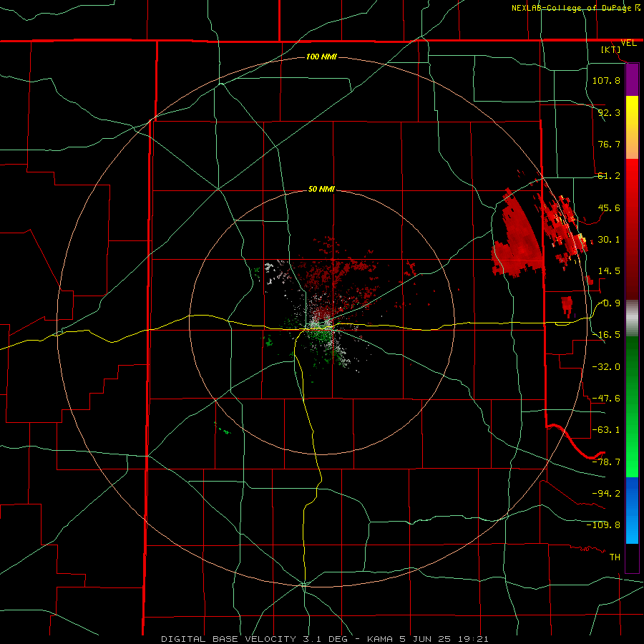
Task: Select the -78.7 legend value
Action: [x=606, y=462]
